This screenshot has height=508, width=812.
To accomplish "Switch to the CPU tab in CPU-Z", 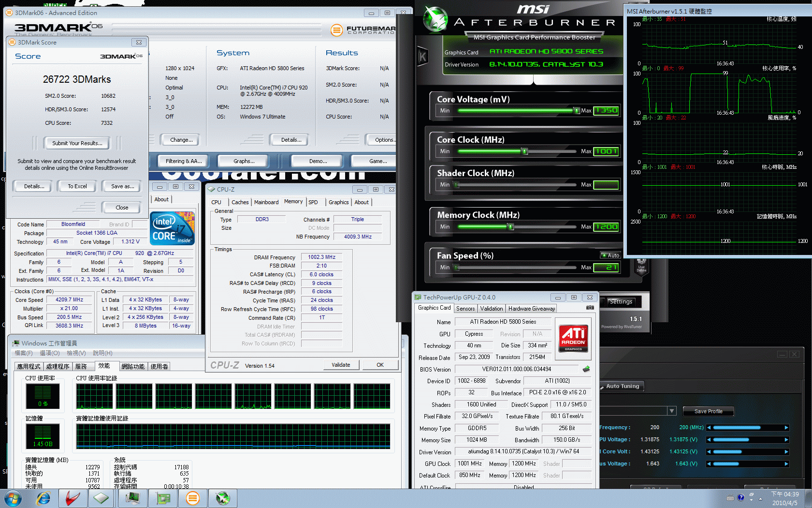I will (x=217, y=202).
